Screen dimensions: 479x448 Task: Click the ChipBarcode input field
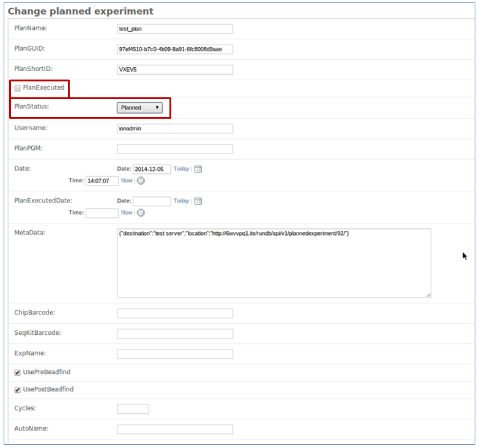tap(175, 313)
